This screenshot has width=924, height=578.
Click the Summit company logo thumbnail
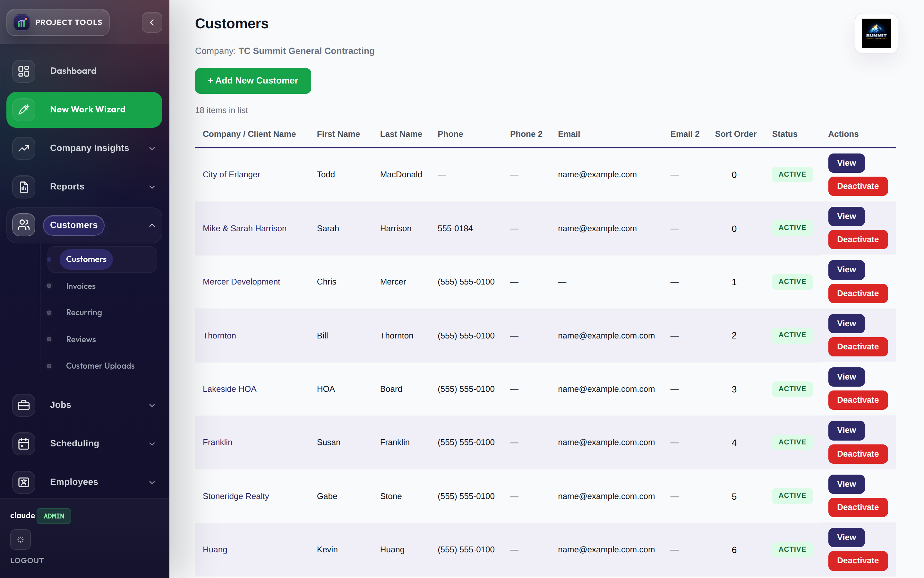[876, 33]
